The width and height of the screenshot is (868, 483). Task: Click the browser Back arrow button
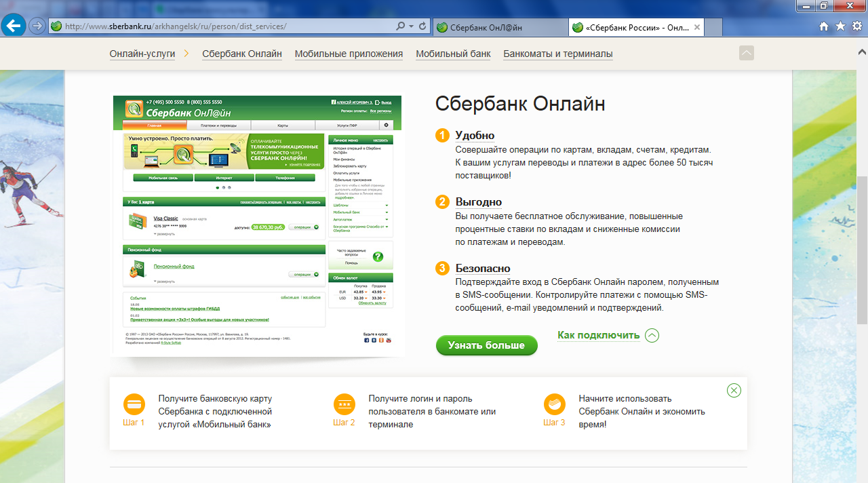tap(14, 26)
